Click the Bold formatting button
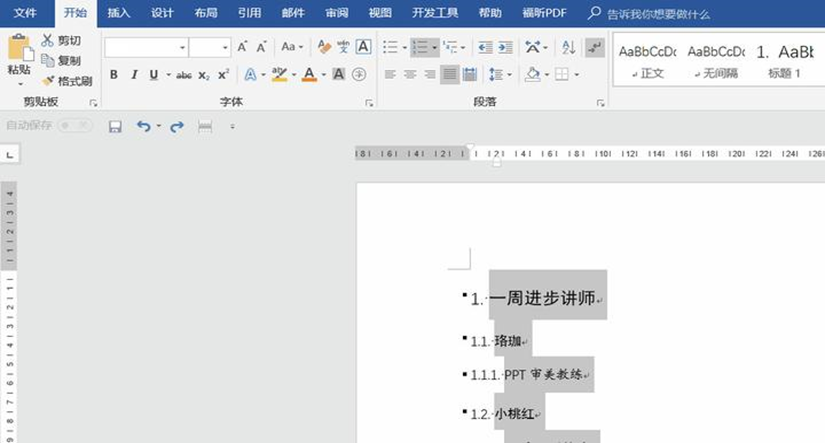 pyautogui.click(x=114, y=75)
